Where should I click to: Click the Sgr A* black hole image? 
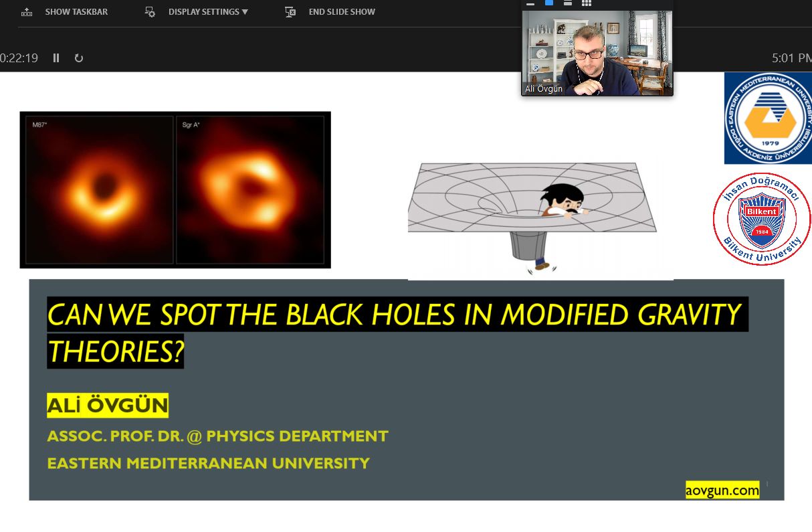249,189
